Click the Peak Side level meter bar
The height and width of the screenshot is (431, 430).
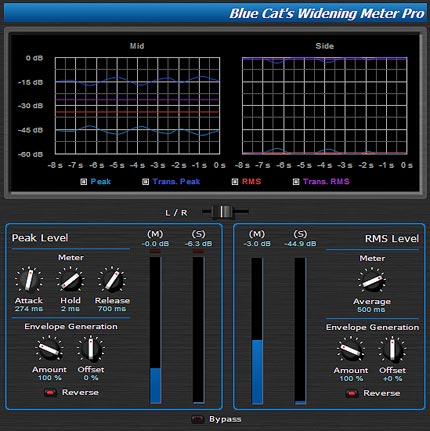click(x=199, y=330)
